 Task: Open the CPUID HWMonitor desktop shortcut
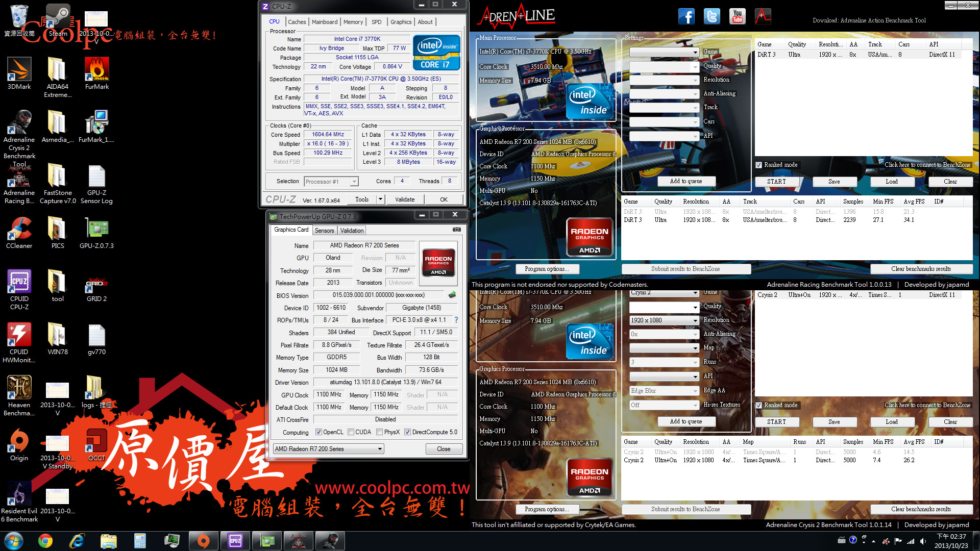pyautogui.click(x=19, y=342)
